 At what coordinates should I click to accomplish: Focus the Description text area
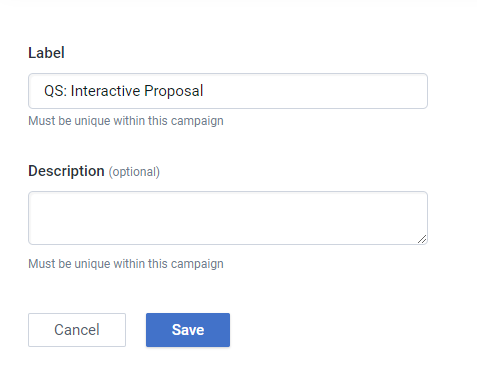228,218
